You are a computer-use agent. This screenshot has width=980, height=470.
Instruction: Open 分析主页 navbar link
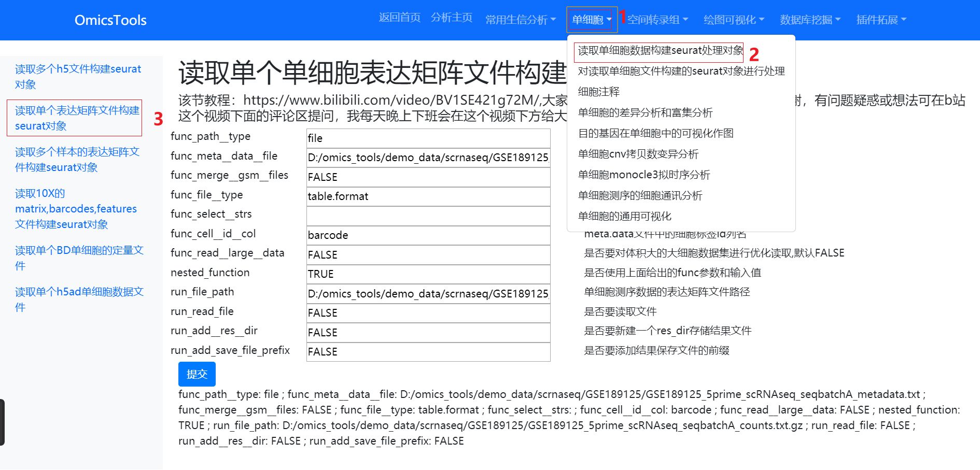tap(451, 18)
